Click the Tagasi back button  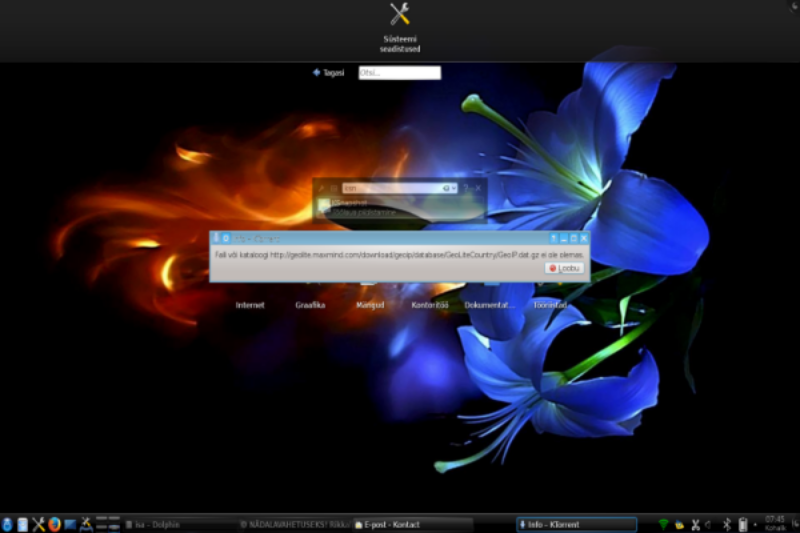[328, 73]
